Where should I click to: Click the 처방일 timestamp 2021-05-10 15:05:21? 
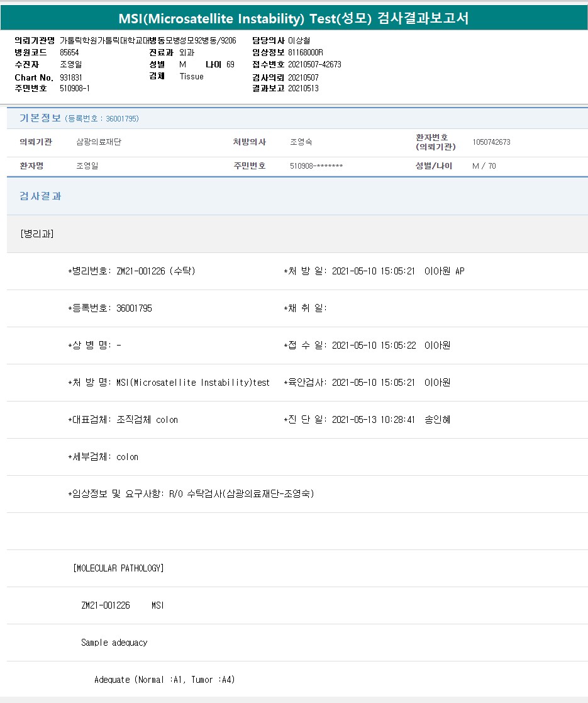[x=373, y=271]
